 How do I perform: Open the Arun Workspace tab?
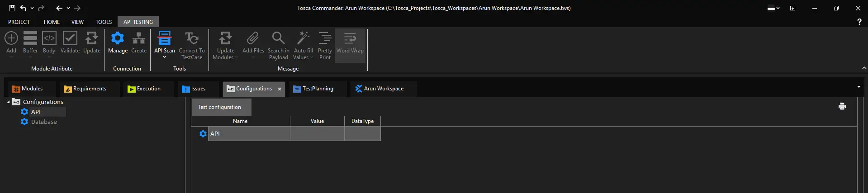pyautogui.click(x=384, y=89)
